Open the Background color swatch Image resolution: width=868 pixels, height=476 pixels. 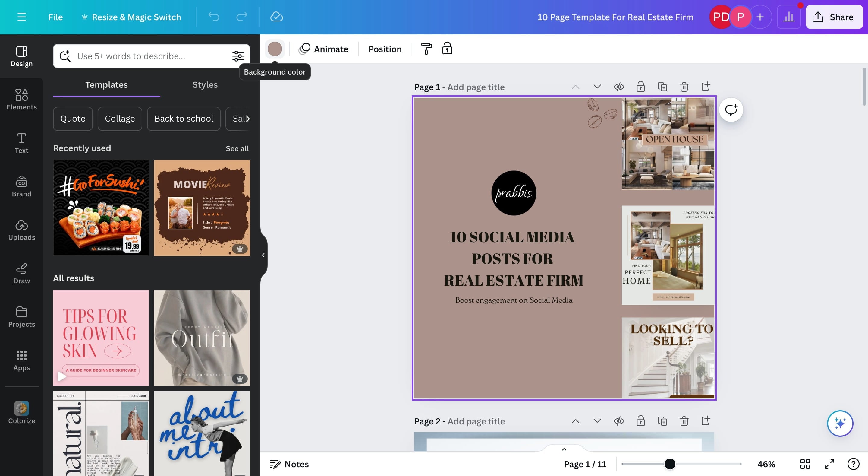(x=275, y=49)
